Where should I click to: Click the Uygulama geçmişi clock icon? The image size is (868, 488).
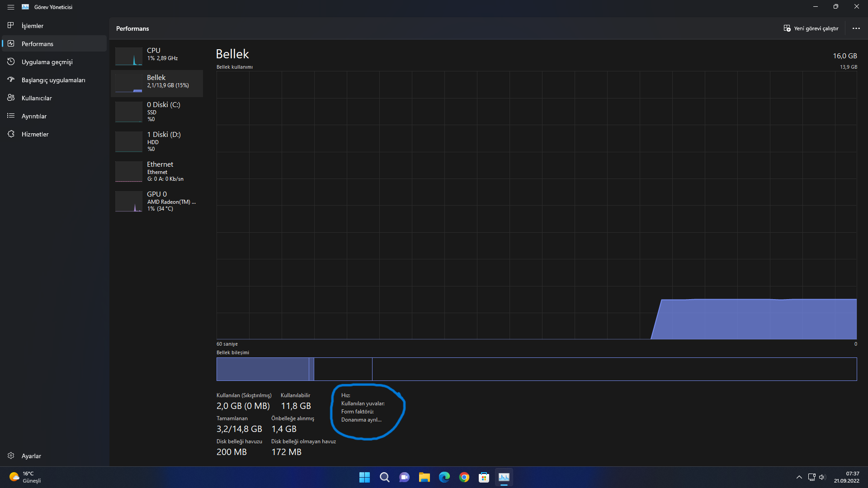(x=11, y=61)
